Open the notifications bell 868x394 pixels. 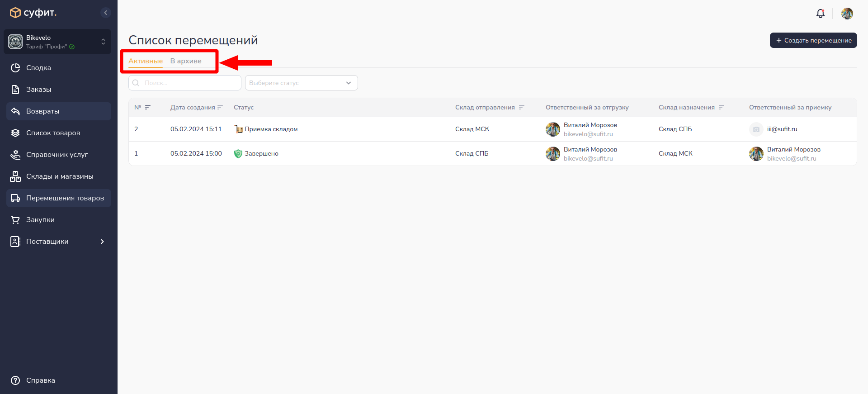click(x=821, y=14)
